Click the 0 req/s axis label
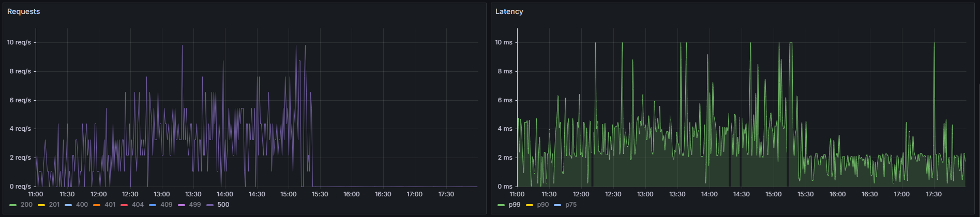The image size is (980, 217). pos(20,187)
